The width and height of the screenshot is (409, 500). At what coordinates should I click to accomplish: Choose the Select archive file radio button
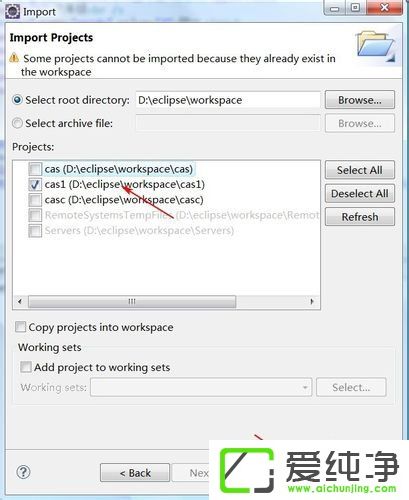17,123
